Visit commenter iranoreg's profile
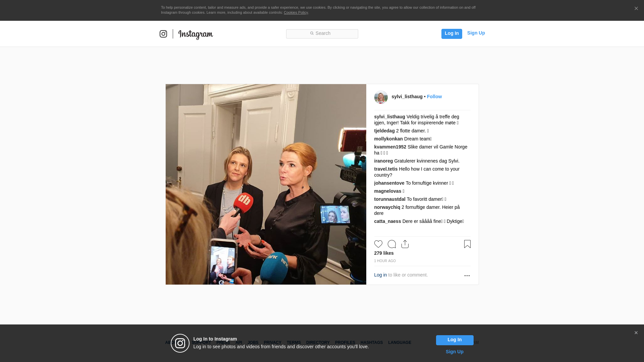 pyautogui.click(x=383, y=161)
